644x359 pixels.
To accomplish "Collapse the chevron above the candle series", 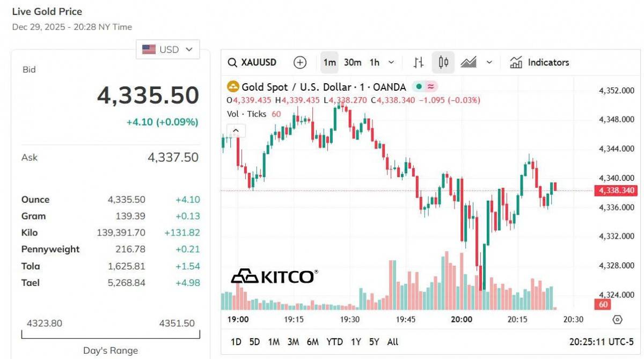I will click(x=236, y=130).
